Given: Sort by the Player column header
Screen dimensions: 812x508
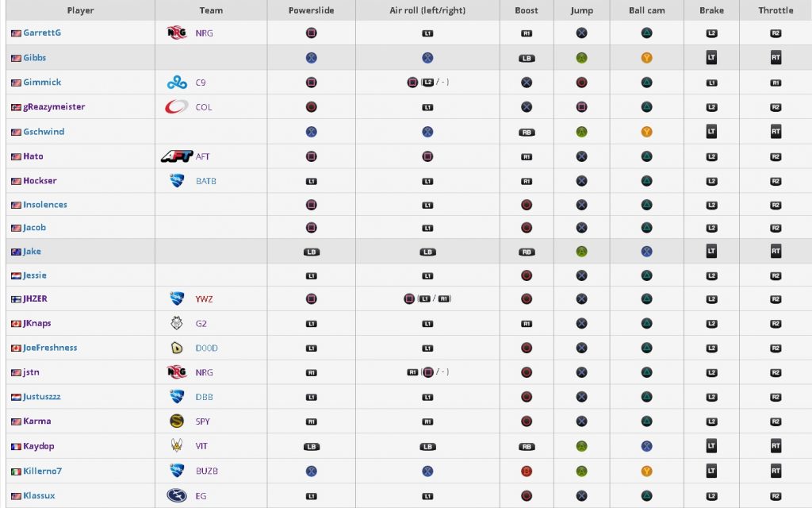Looking at the screenshot, I should (x=80, y=10).
